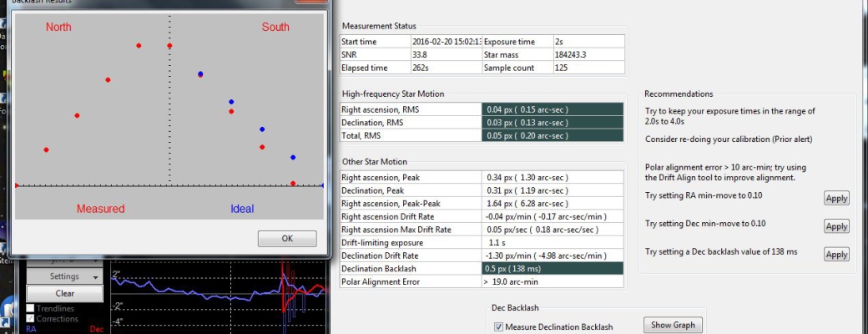
Task: Change the blue RA line color label
Action: point(31,329)
